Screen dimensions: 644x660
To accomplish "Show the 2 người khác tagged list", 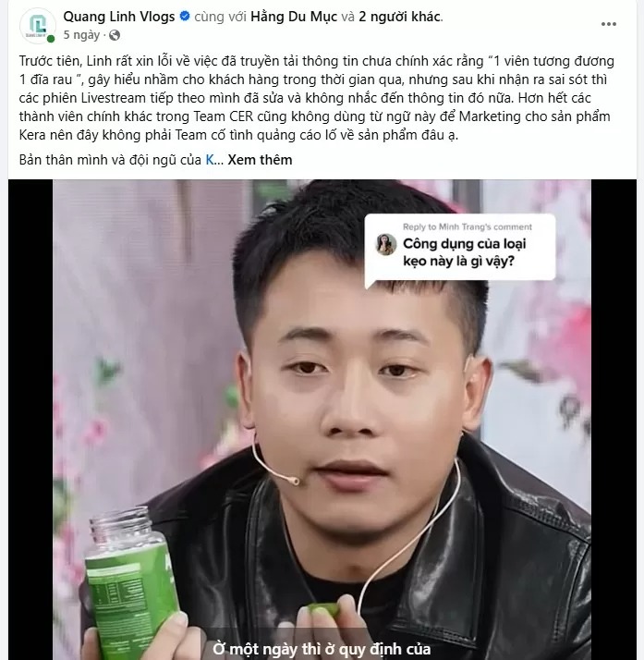I will (x=399, y=17).
